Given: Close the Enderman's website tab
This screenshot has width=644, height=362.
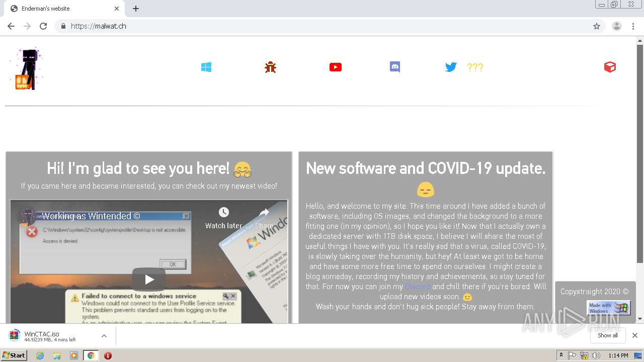Looking at the screenshot, I should coord(117,9).
